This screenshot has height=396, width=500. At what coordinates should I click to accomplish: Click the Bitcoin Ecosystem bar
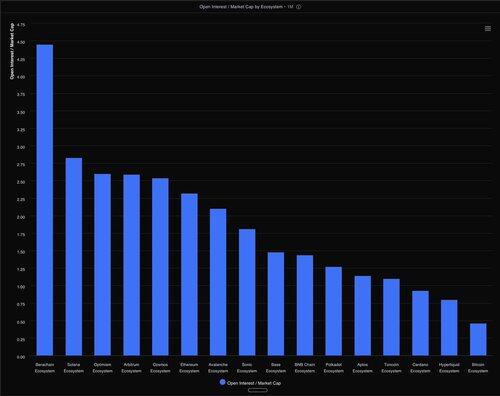pyautogui.click(x=478, y=339)
